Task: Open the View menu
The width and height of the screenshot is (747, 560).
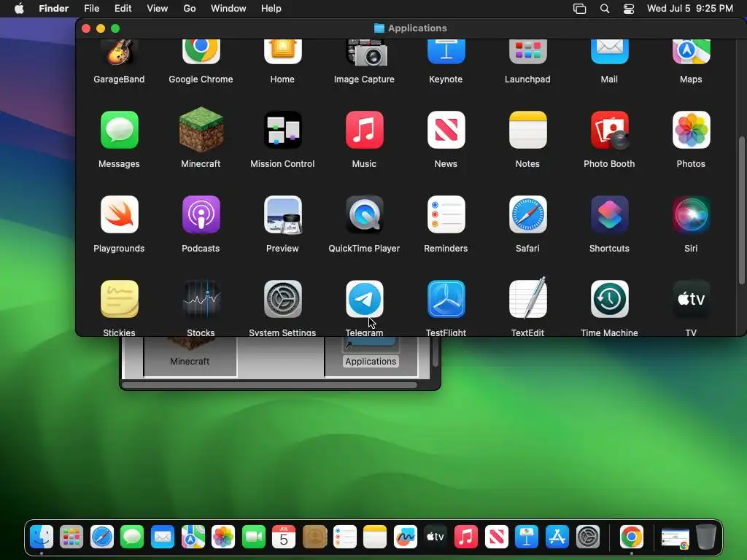Action: pos(158,9)
